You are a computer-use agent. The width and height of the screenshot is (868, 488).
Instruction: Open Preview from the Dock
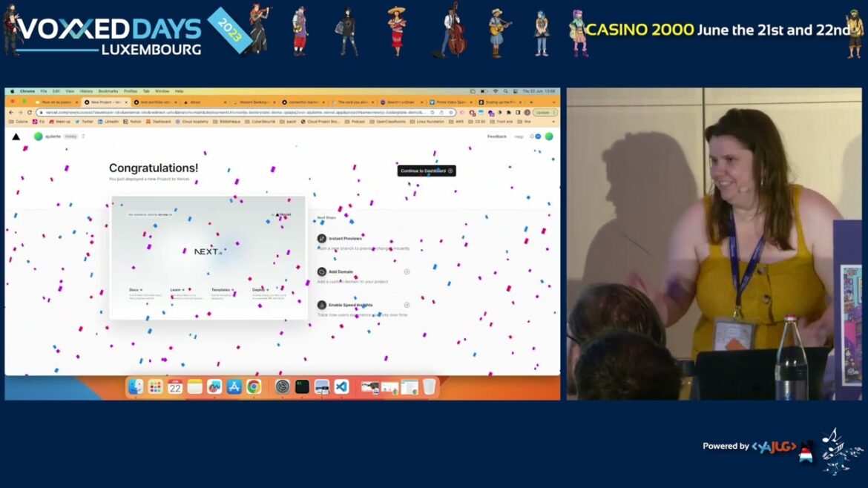click(322, 386)
